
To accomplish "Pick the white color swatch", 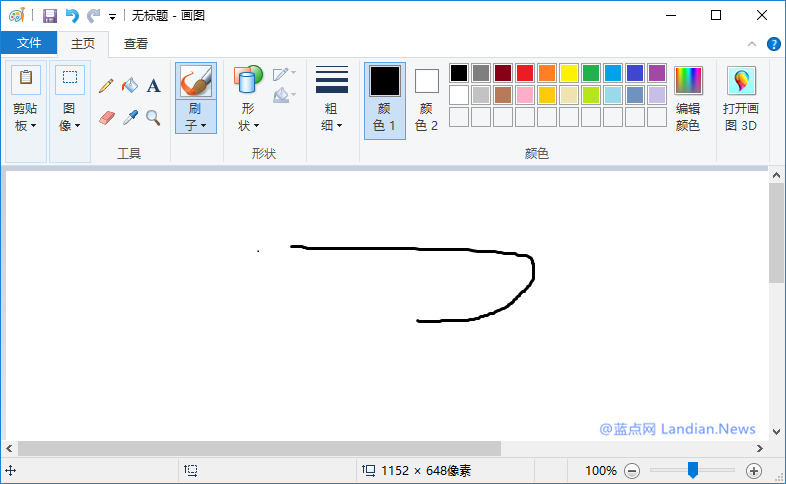I will [x=459, y=95].
